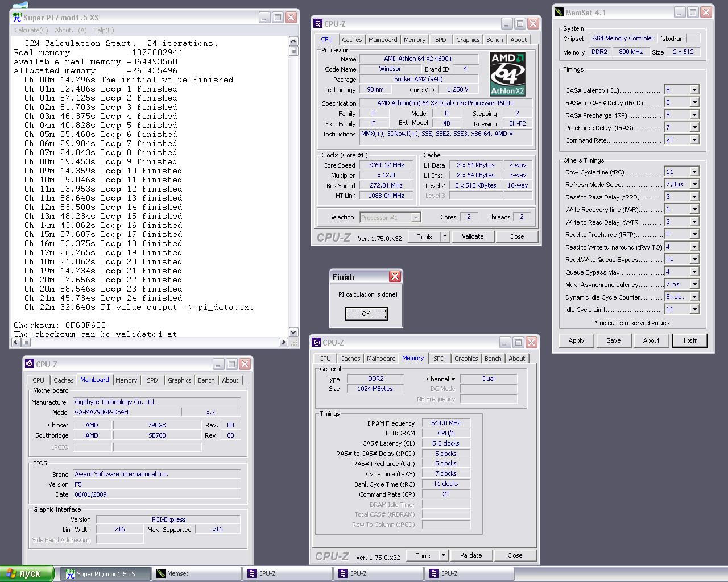Open the Command Rate 2T dropdown
Image resolution: width=728 pixels, height=582 pixels.
(694, 140)
